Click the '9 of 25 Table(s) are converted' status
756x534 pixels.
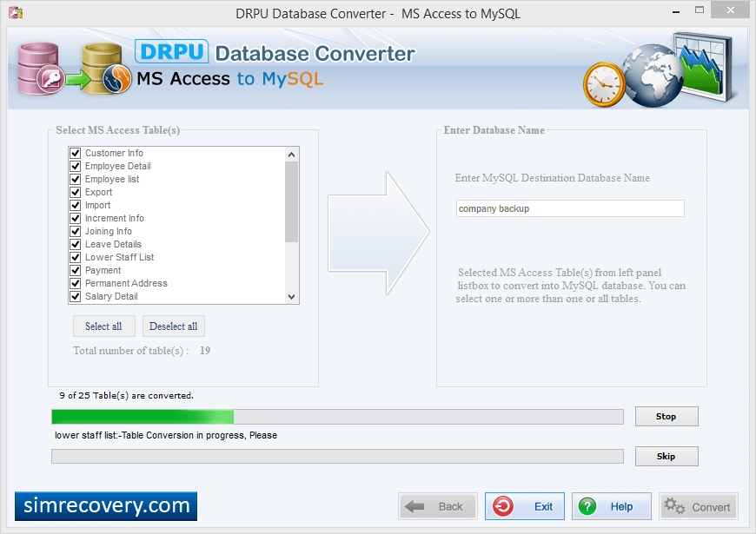pyautogui.click(x=126, y=396)
